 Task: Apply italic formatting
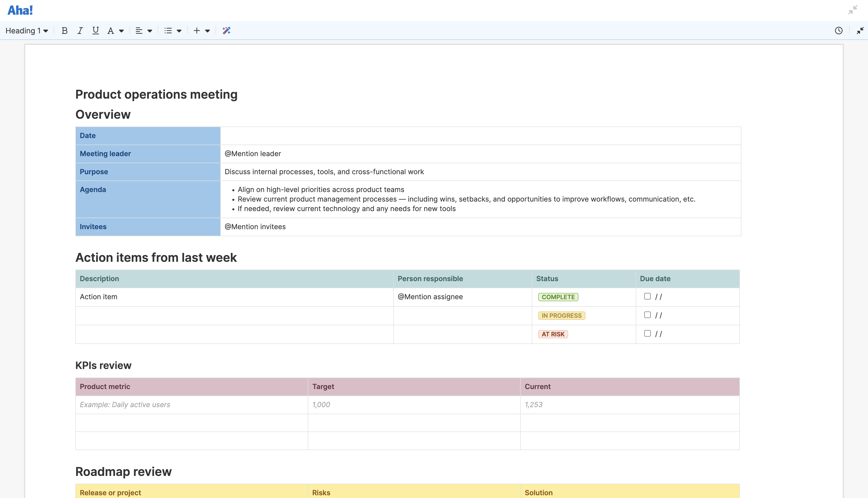(x=80, y=30)
